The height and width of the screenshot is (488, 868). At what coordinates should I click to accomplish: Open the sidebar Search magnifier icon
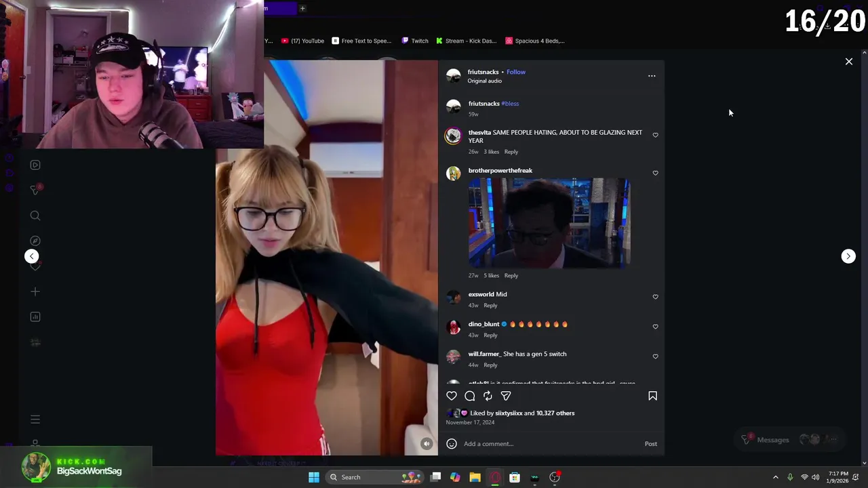coord(35,216)
